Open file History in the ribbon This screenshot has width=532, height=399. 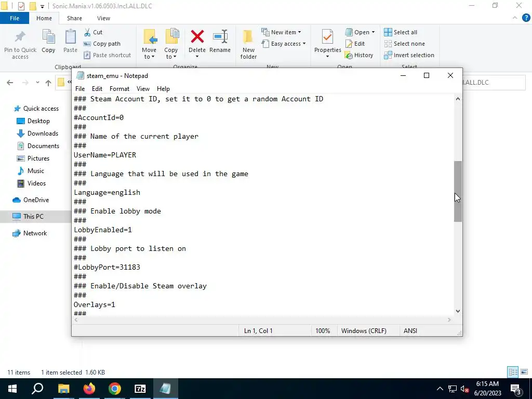pos(359,55)
